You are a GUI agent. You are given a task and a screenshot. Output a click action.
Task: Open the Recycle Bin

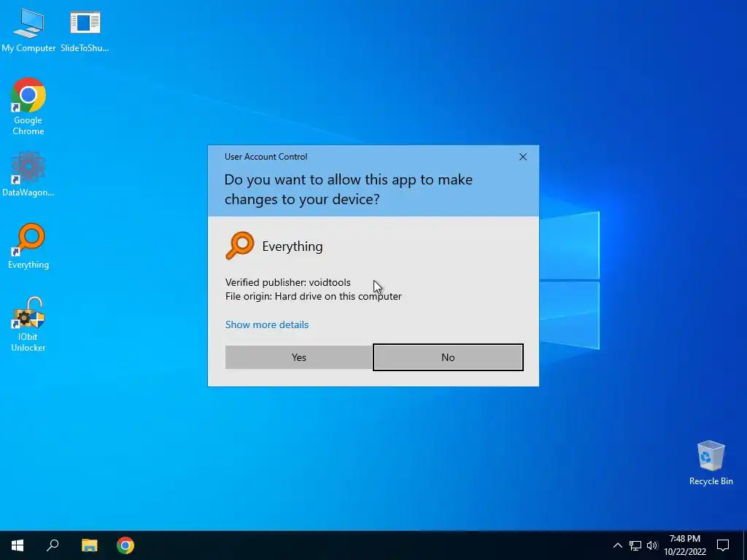point(711,463)
